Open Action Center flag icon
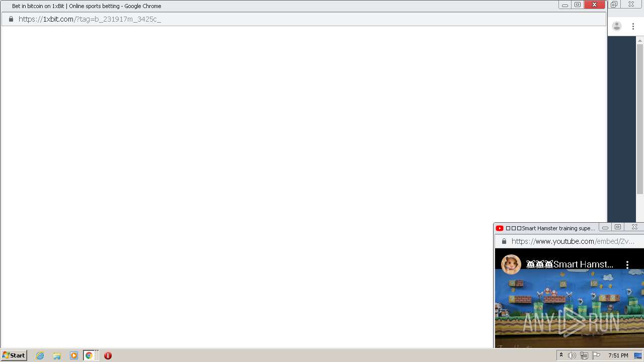644x362 pixels. (x=596, y=355)
